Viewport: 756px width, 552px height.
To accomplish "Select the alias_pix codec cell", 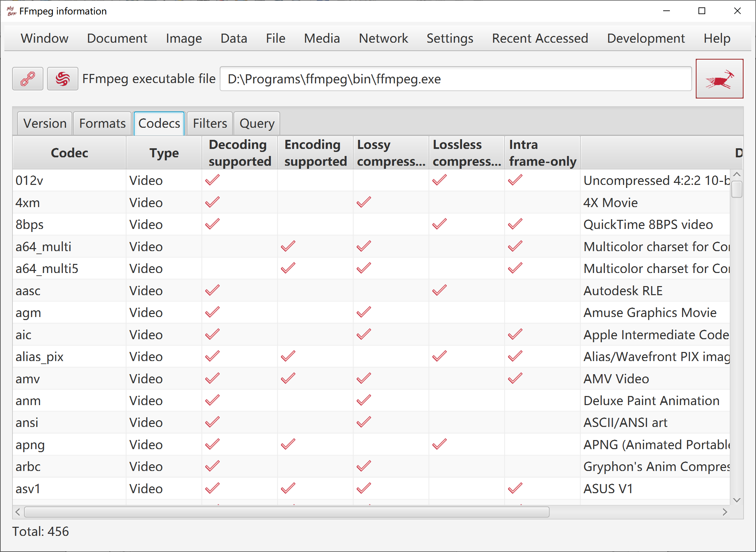I will (x=69, y=357).
